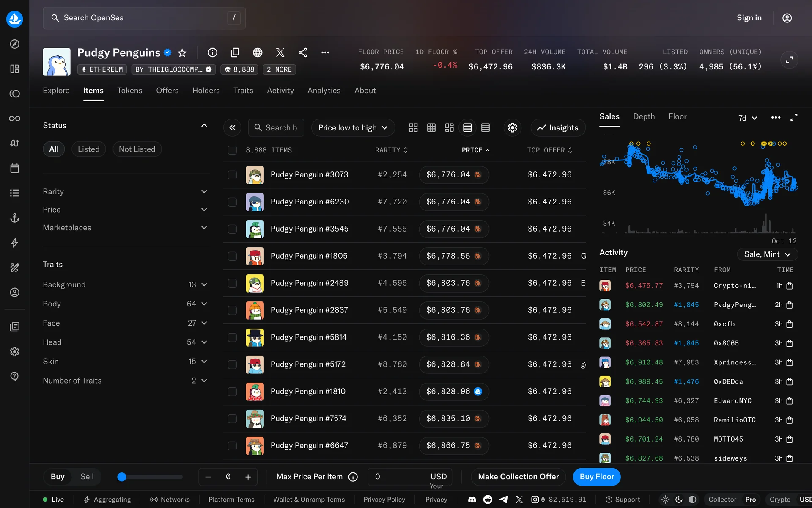The width and height of the screenshot is (812, 508).
Task: Switch to the Offers tab
Action: 167,91
